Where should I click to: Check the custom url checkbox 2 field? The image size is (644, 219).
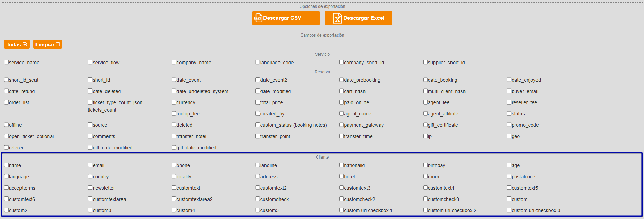point(426,210)
